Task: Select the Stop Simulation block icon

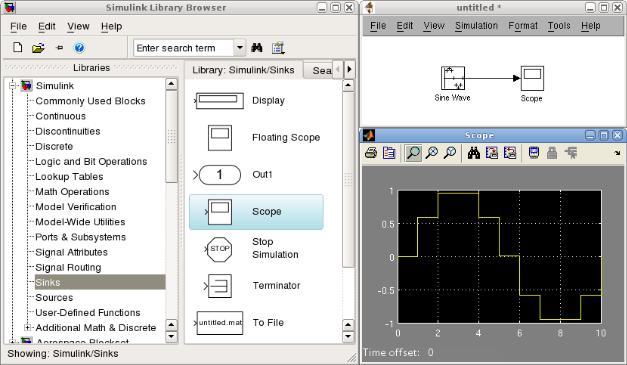Action: click(x=218, y=249)
